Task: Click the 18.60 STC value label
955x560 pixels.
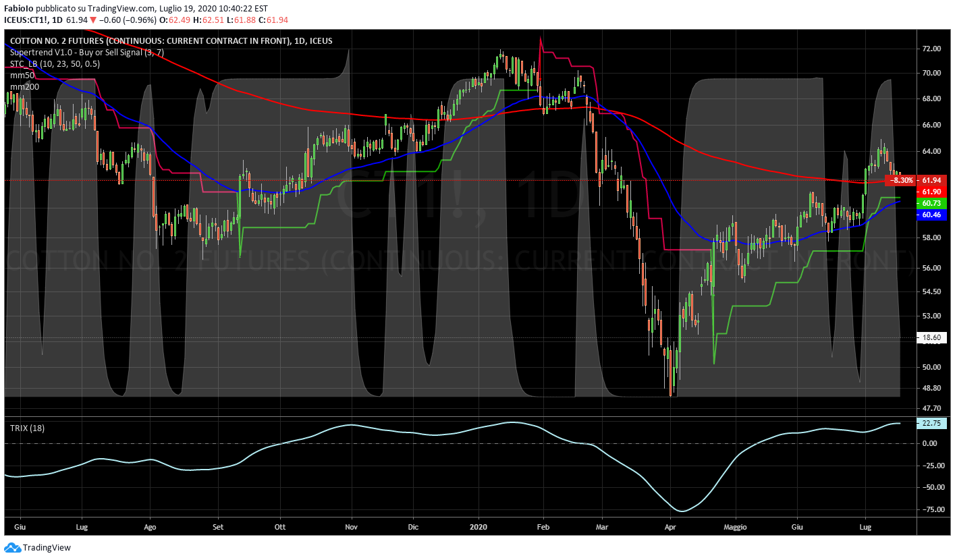Action: (x=932, y=337)
